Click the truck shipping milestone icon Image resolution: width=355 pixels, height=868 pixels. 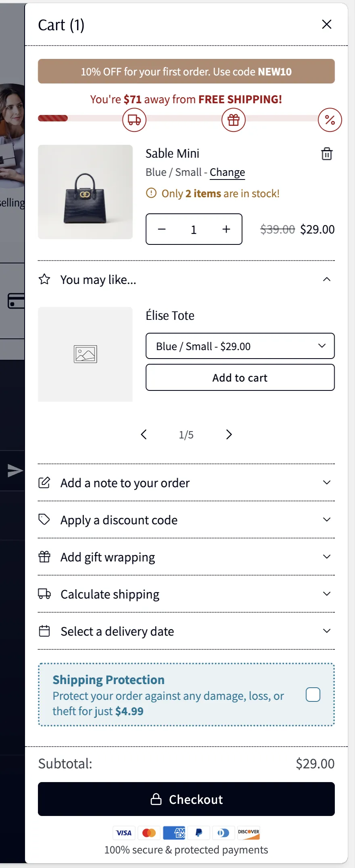tap(134, 120)
